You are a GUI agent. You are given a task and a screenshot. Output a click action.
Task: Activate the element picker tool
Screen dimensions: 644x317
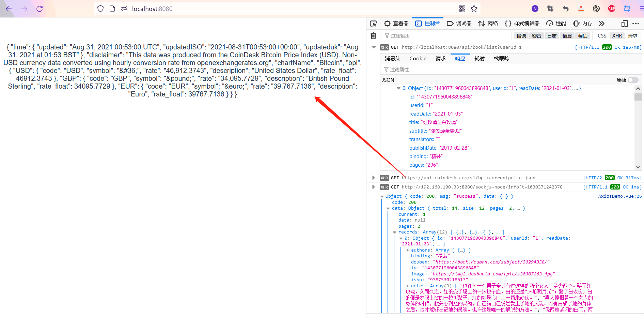click(x=373, y=24)
